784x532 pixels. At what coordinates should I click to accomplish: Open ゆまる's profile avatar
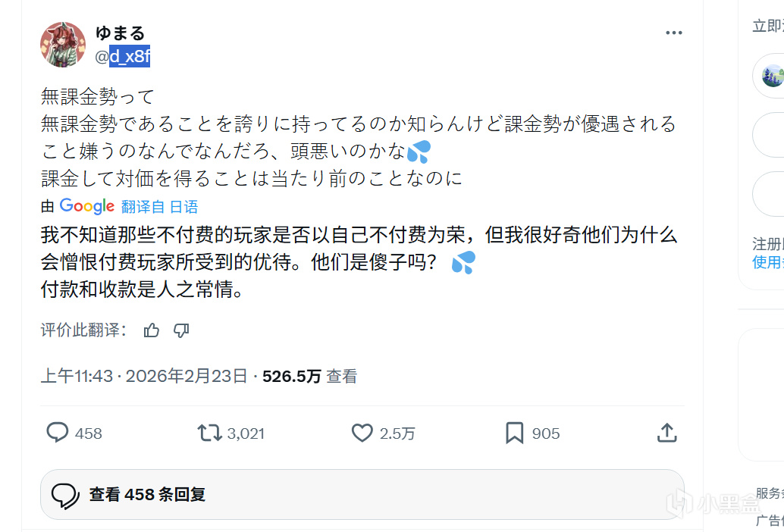click(62, 45)
